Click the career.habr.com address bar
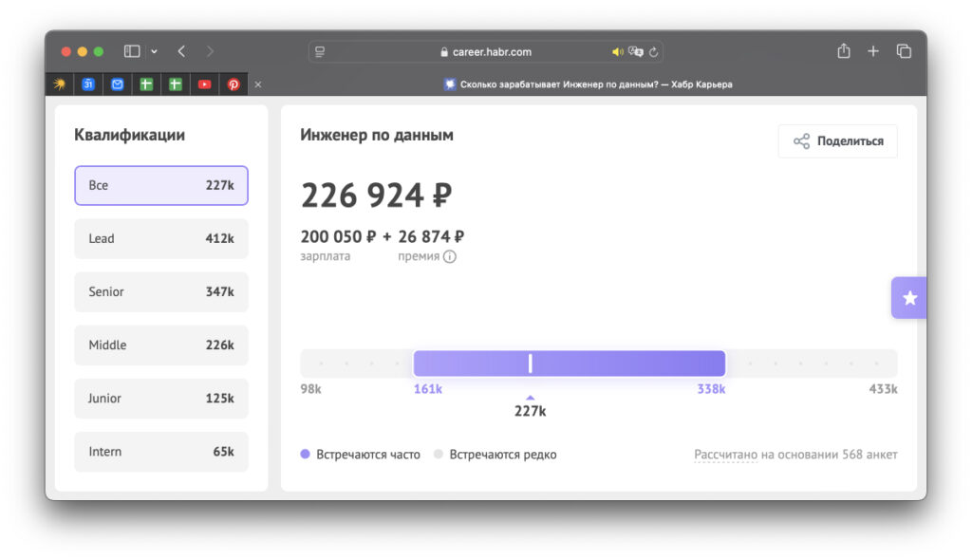This screenshot has width=972, height=560. pyautogui.click(x=486, y=51)
